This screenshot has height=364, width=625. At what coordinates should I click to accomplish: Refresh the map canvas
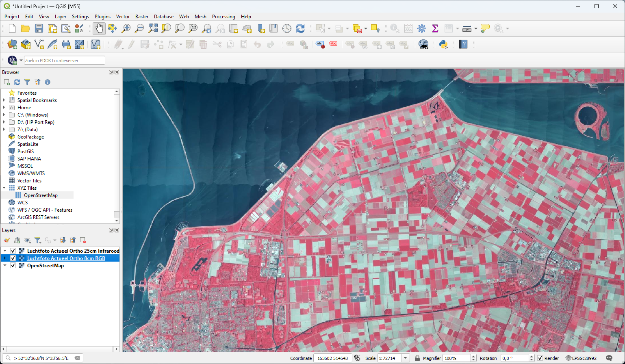(300, 28)
